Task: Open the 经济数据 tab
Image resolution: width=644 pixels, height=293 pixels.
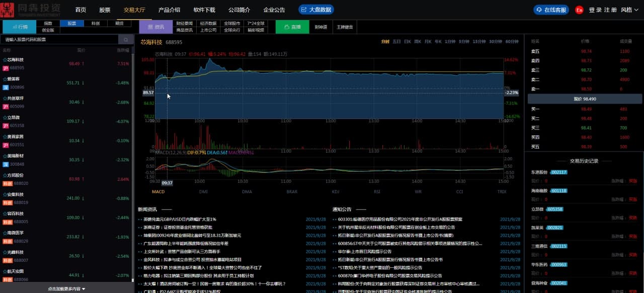Action: click(x=208, y=23)
